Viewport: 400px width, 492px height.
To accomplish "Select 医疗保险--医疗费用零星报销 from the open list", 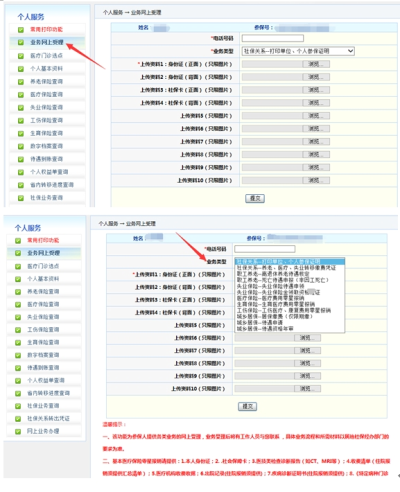I will pos(270,298).
